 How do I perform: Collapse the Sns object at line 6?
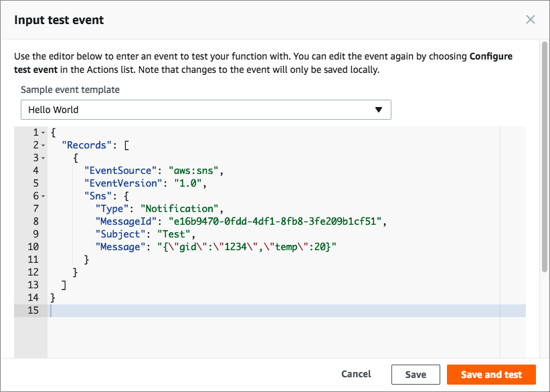(x=43, y=196)
